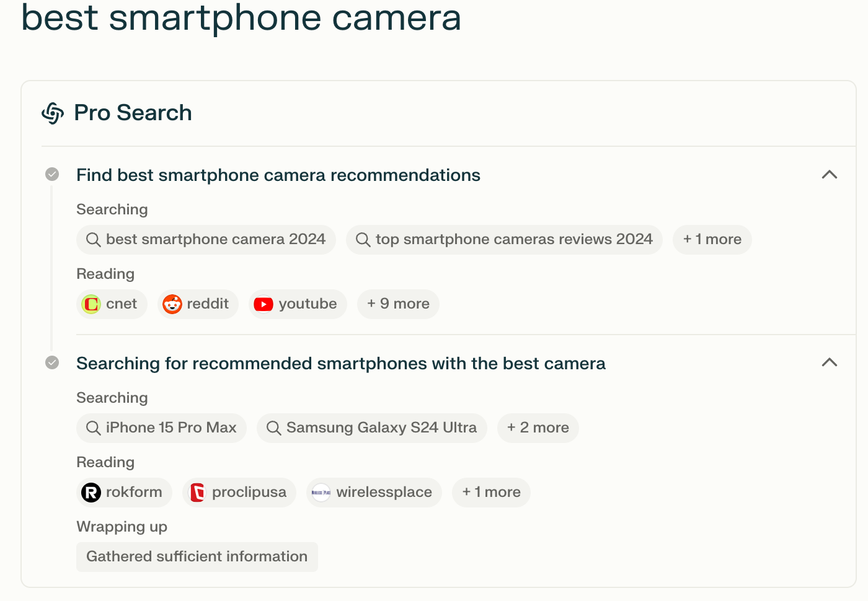Open the iPhone 15 Pro Max query
Viewport: 868px width, 601px height.
coord(161,428)
